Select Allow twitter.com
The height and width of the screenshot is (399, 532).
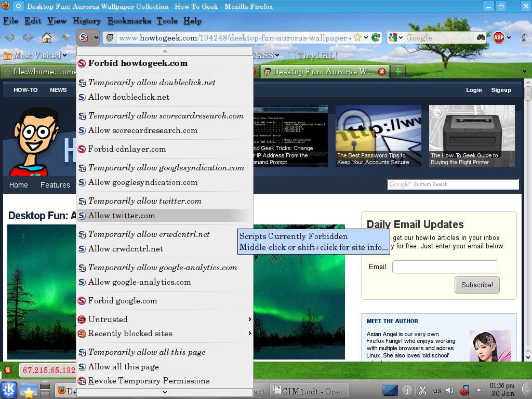pyautogui.click(x=165, y=216)
